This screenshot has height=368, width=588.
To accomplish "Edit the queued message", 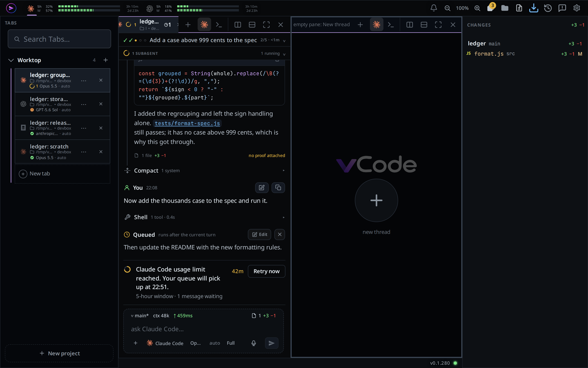I will click(x=259, y=234).
